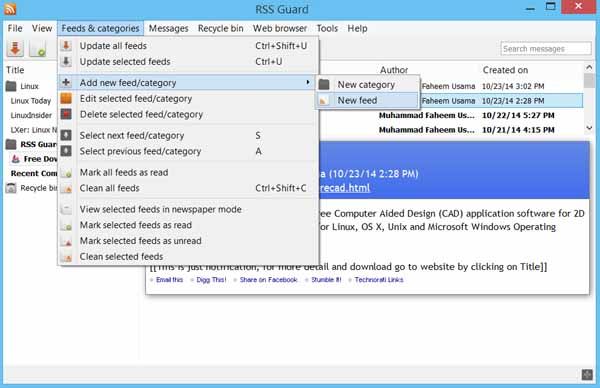Image resolution: width=600 pixels, height=388 pixels.
Task: Click the message list scroll down arrow
Action: click(589, 128)
